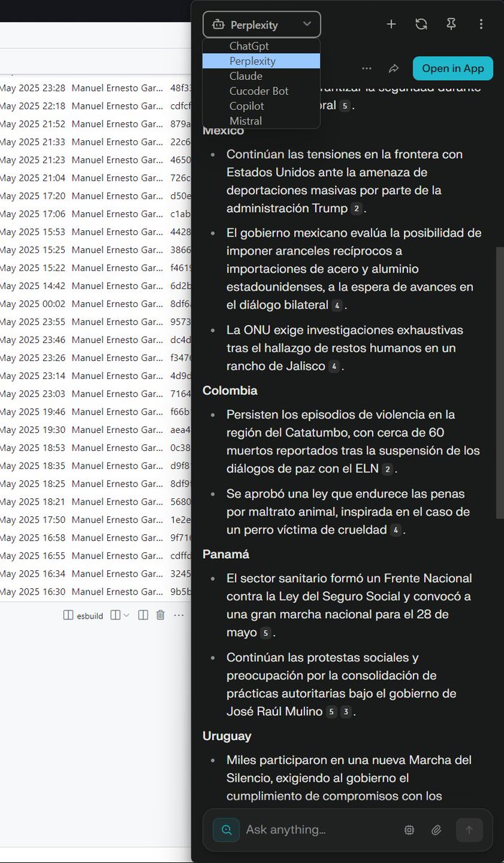The width and height of the screenshot is (504, 863).
Task: Open citation 4 after 'víctima de crueldad'
Action: tap(396, 531)
